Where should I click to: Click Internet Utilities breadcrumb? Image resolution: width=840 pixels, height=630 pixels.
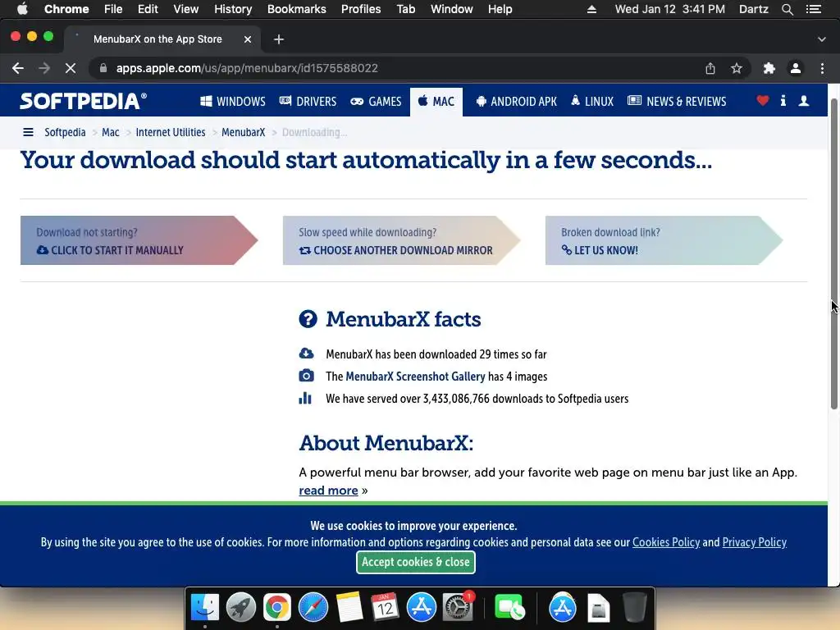[x=171, y=132]
